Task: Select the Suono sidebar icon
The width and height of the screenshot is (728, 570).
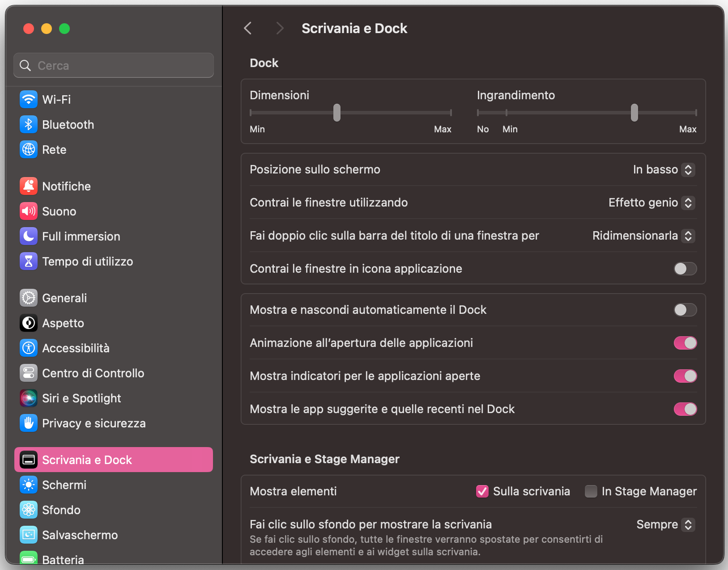Action: point(60,211)
